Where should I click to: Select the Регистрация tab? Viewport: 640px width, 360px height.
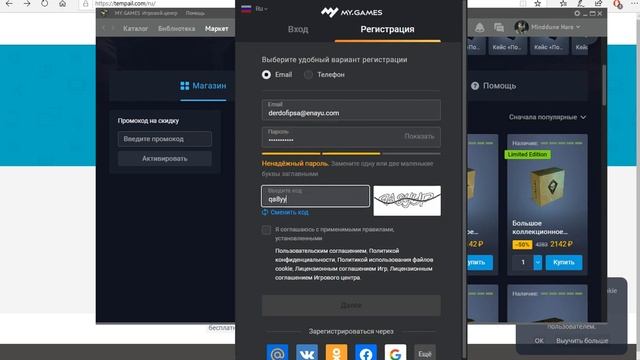click(387, 29)
